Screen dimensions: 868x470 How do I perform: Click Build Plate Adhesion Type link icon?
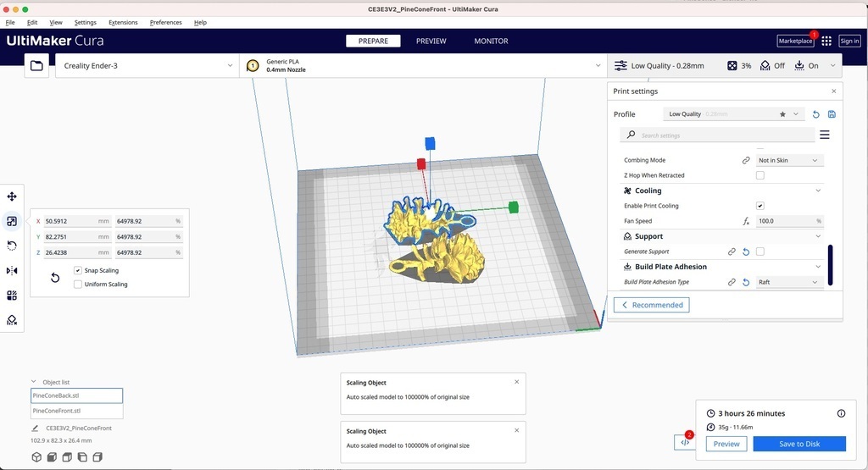click(x=732, y=282)
